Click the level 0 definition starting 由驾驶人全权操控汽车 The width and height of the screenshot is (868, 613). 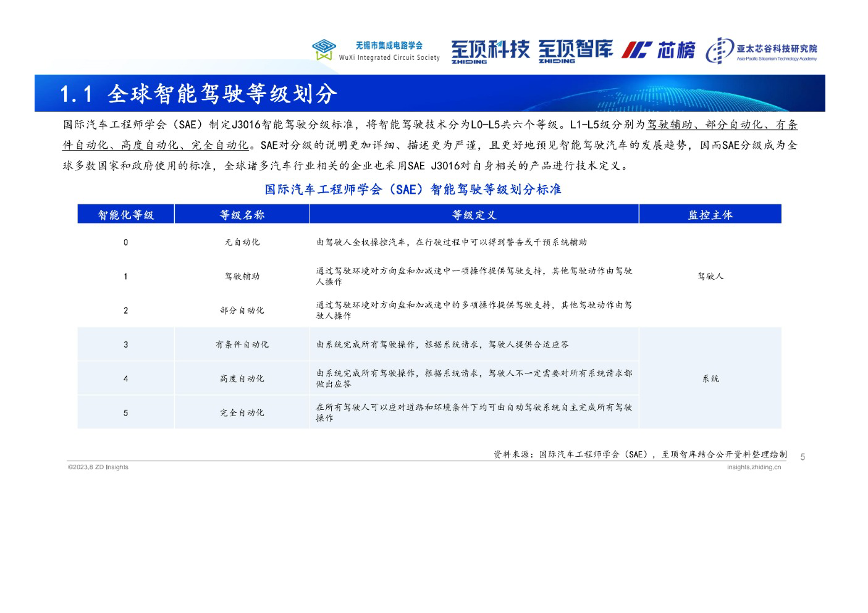[x=452, y=243]
